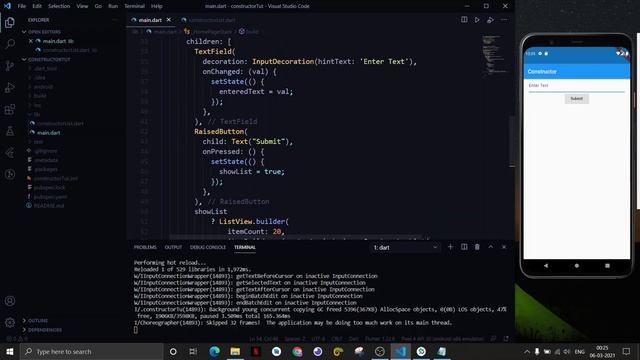The image size is (640, 360).
Task: Open editor More Actions ellipsis
Action: [504, 20]
